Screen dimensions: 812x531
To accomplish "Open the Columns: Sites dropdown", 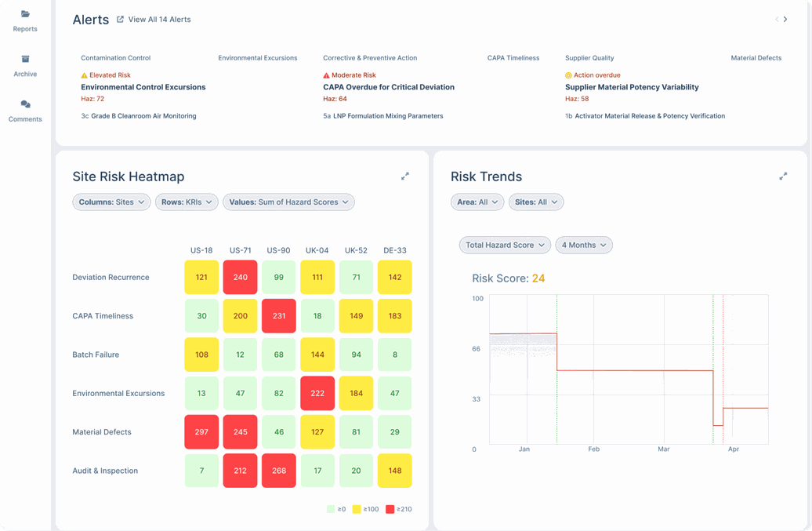I will pyautogui.click(x=111, y=202).
